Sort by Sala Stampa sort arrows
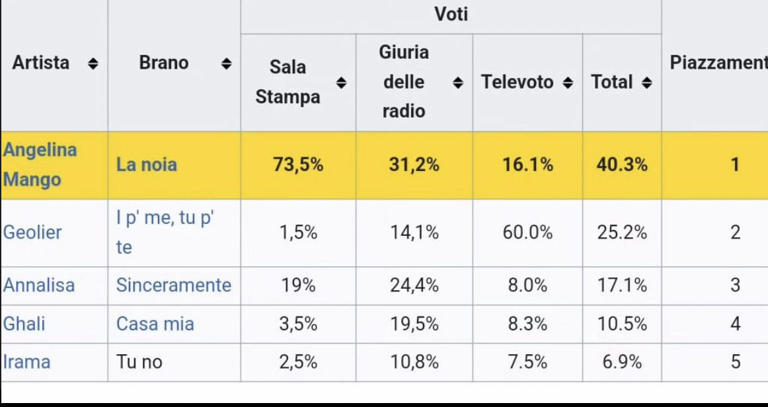Image resolution: width=768 pixels, height=407 pixels. (341, 82)
